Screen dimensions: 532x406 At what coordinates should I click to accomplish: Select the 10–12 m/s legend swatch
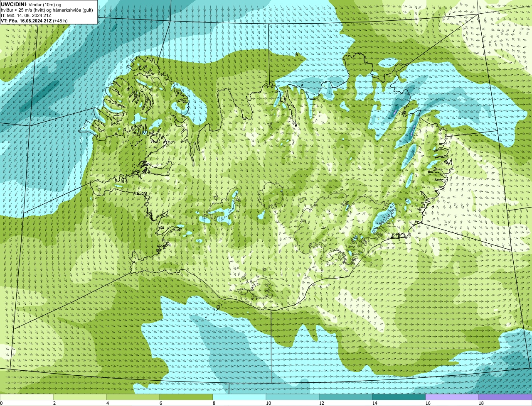pyautogui.click(x=293, y=397)
